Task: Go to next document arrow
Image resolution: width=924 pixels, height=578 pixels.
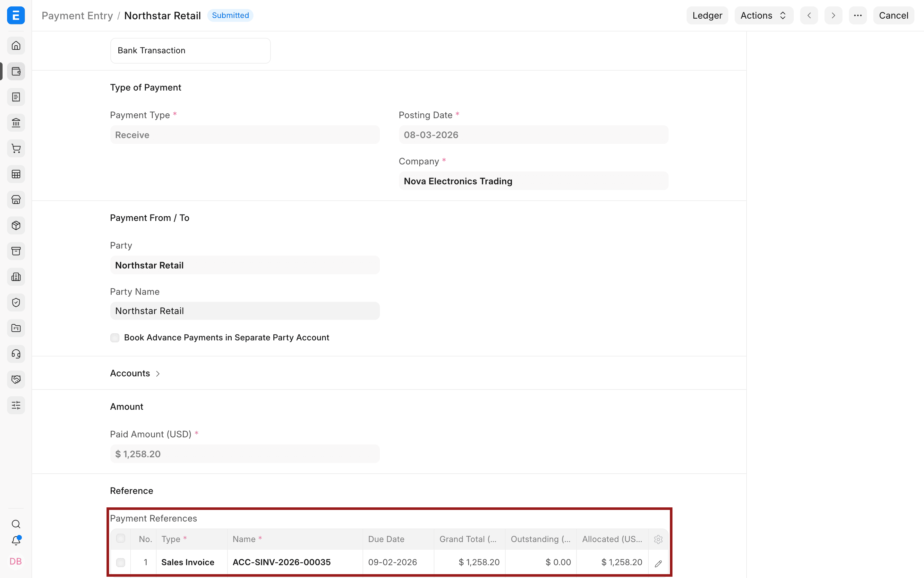Action: click(x=833, y=15)
